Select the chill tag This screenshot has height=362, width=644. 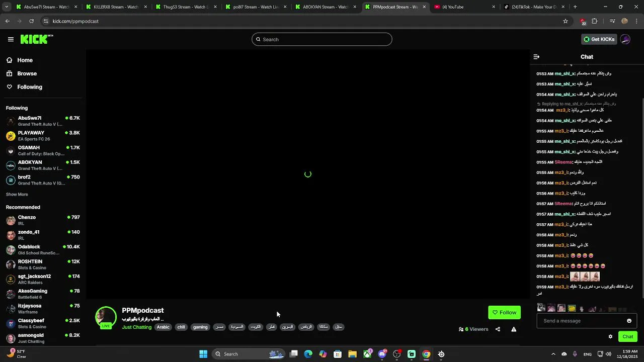[x=181, y=327]
